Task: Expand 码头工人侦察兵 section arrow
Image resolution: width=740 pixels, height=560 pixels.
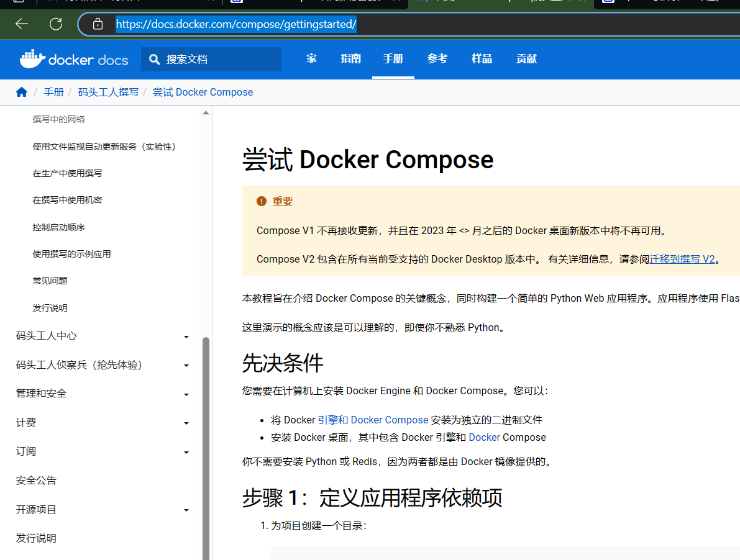Action: 186,365
